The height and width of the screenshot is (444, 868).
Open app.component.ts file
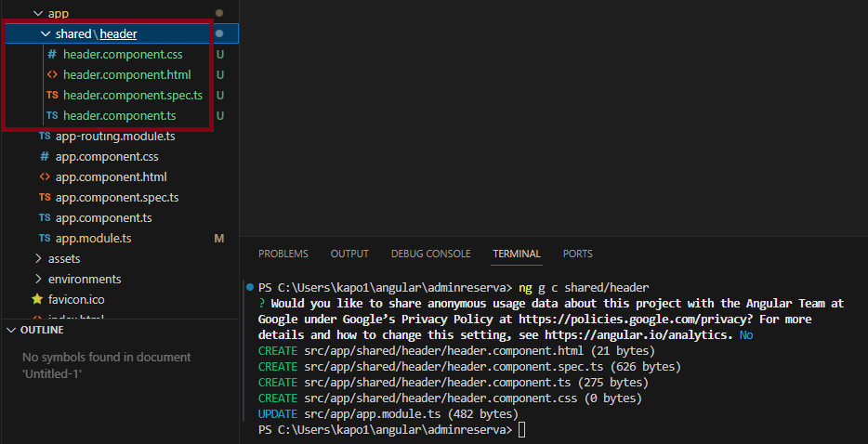(x=103, y=217)
